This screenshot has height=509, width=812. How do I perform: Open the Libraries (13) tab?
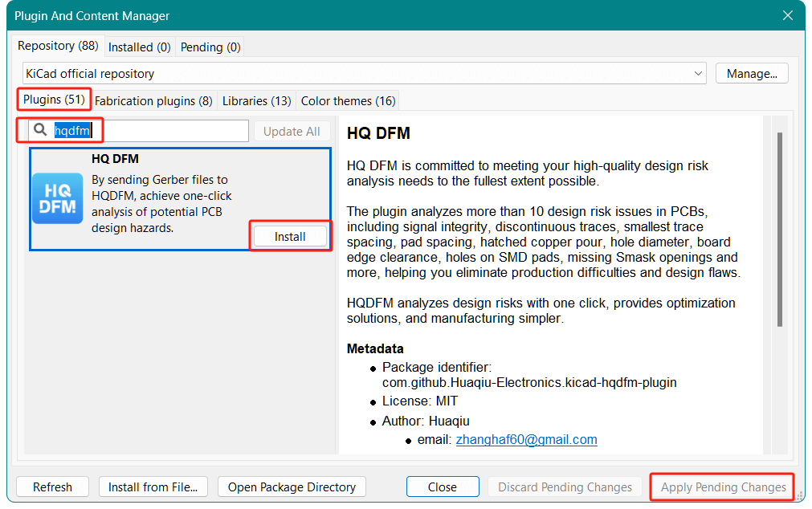(256, 101)
